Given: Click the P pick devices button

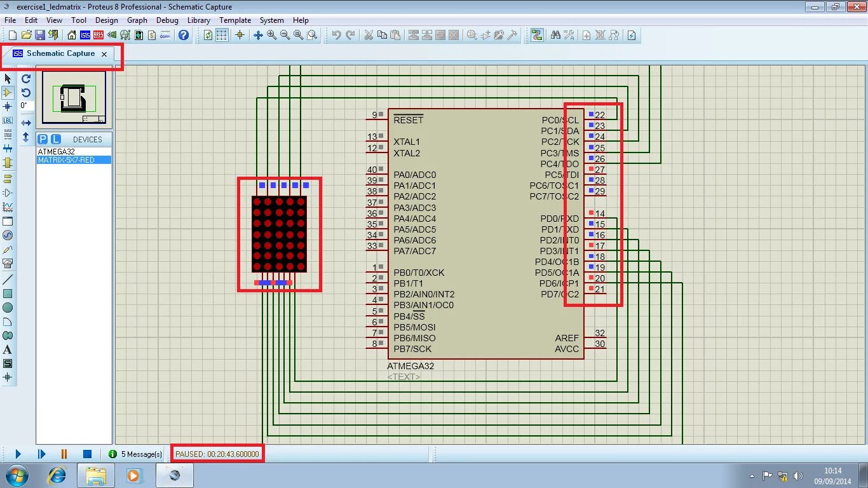Looking at the screenshot, I should (x=43, y=139).
